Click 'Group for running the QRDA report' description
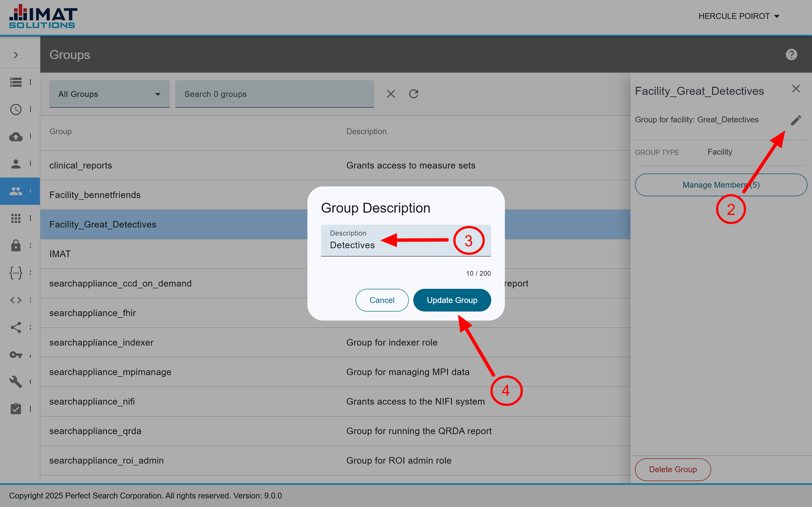 (419, 431)
